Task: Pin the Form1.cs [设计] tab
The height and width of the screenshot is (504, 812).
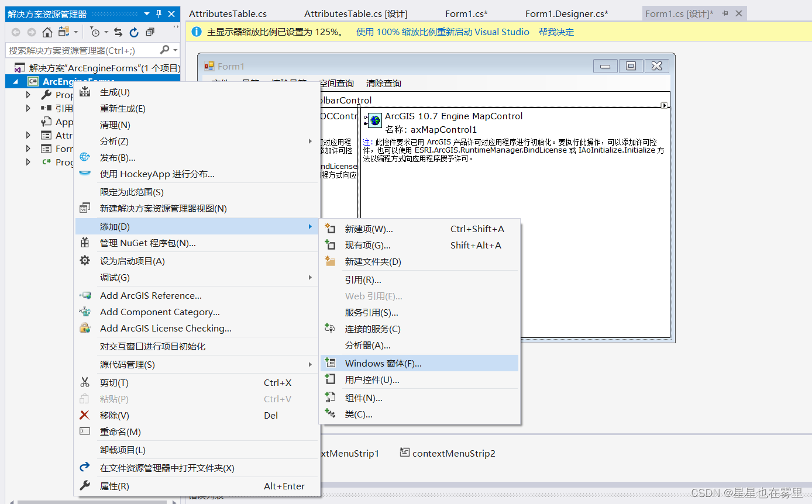Action: click(x=725, y=13)
